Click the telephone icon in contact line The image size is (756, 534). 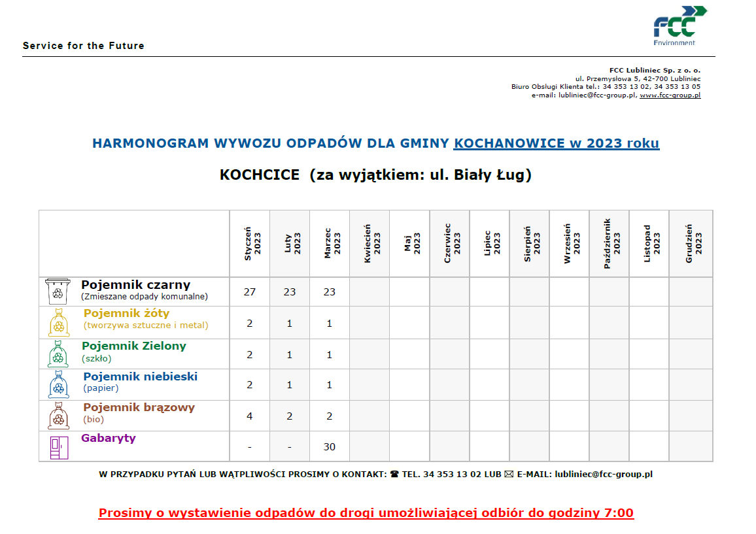(394, 475)
